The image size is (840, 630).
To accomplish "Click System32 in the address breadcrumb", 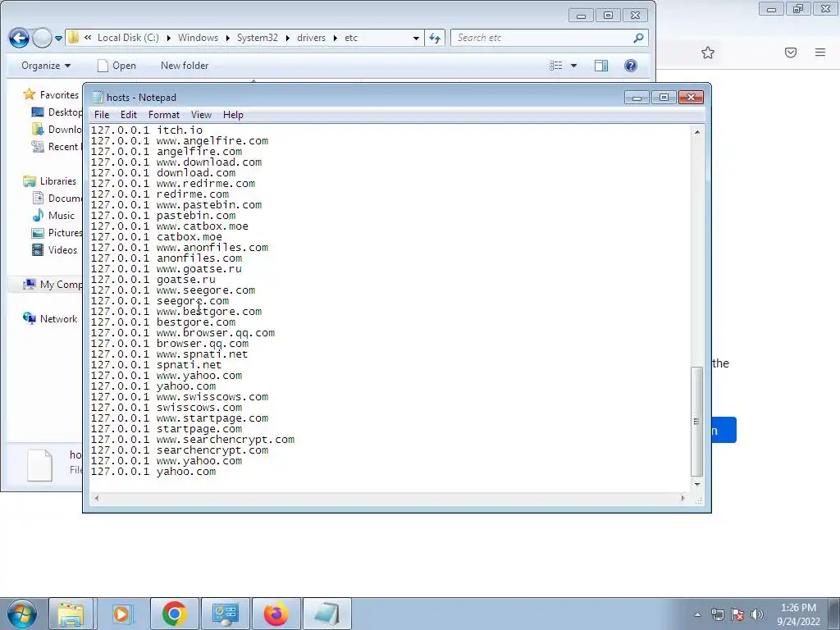I will (257, 38).
